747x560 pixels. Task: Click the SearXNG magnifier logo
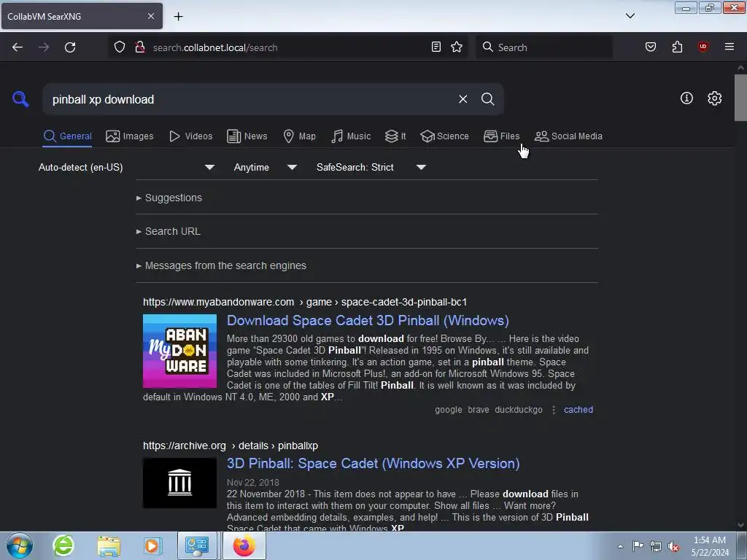click(x=20, y=99)
